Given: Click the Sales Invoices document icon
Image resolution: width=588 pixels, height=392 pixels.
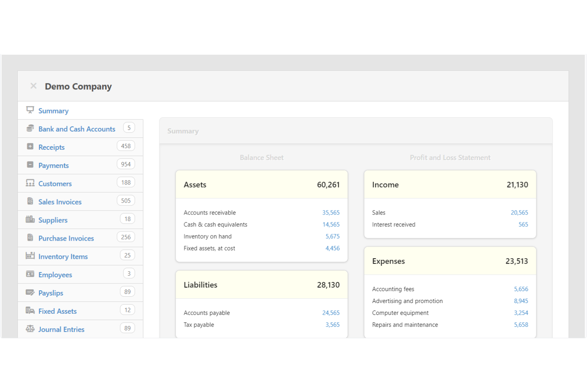Looking at the screenshot, I should (30, 201).
